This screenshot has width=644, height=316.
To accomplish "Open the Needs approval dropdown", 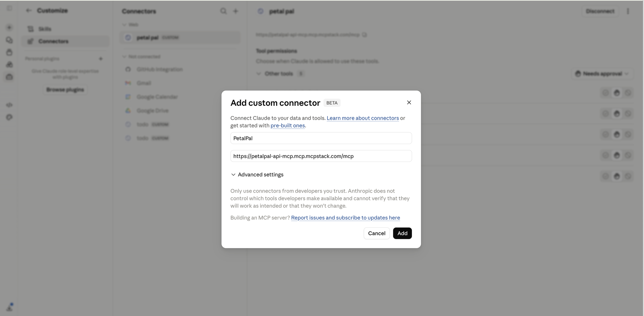I will click(x=602, y=74).
